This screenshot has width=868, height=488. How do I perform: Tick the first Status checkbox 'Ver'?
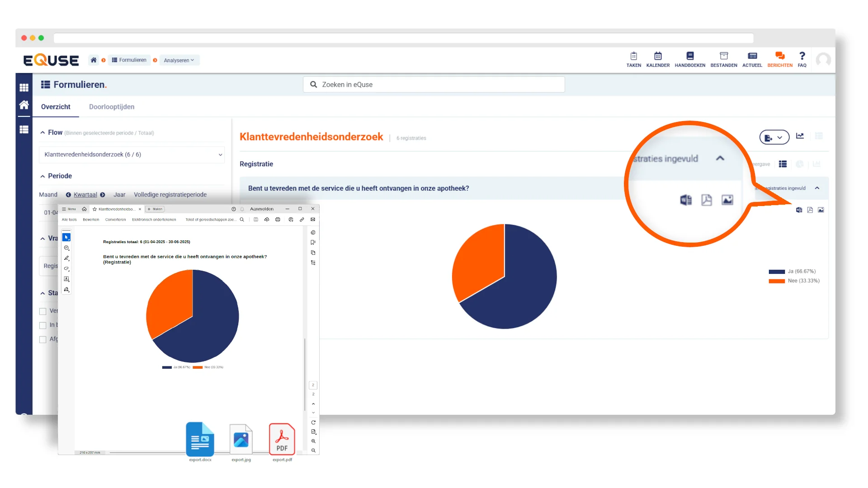(x=43, y=311)
